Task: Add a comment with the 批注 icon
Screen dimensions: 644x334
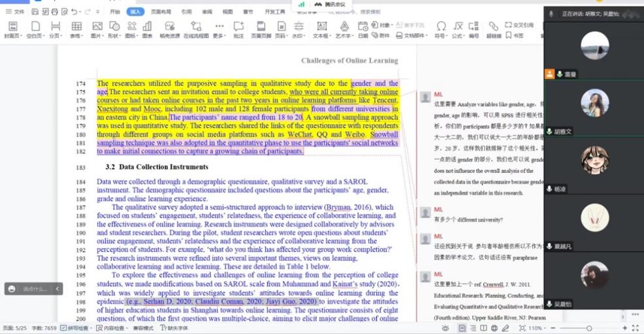Action: (238, 29)
